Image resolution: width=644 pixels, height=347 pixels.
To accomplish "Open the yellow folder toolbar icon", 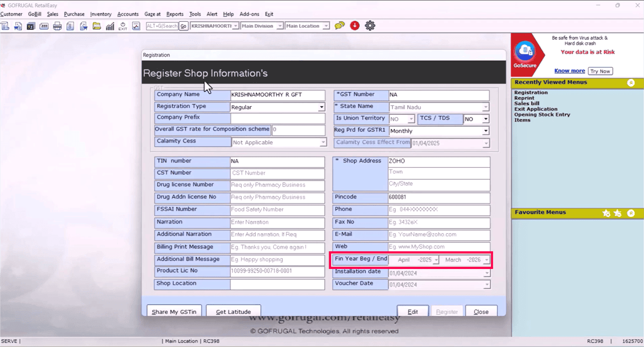I will tap(97, 26).
